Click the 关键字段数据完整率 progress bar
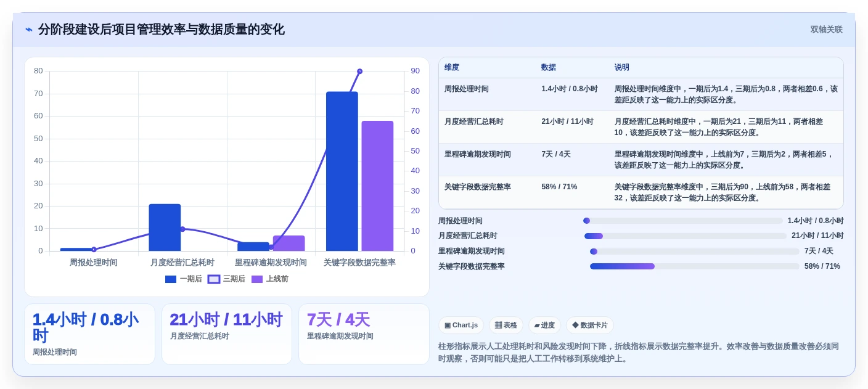Viewport: 868px width, 389px height. tap(695, 266)
